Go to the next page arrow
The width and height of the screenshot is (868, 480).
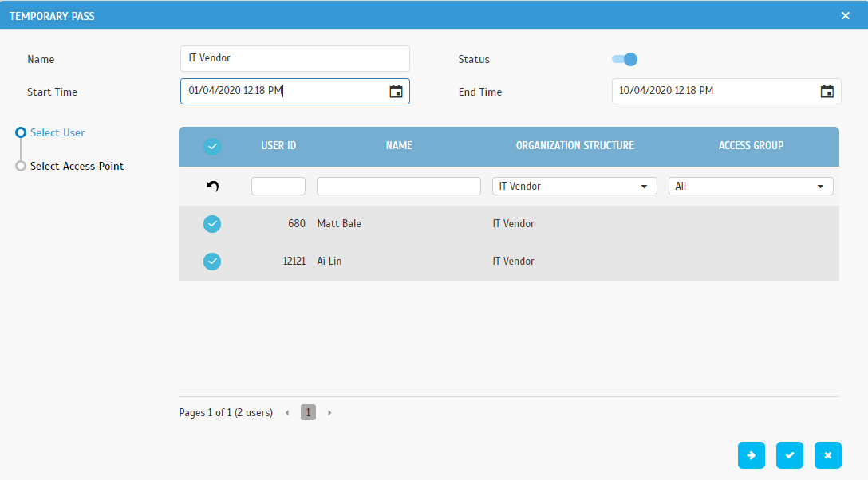(x=329, y=412)
